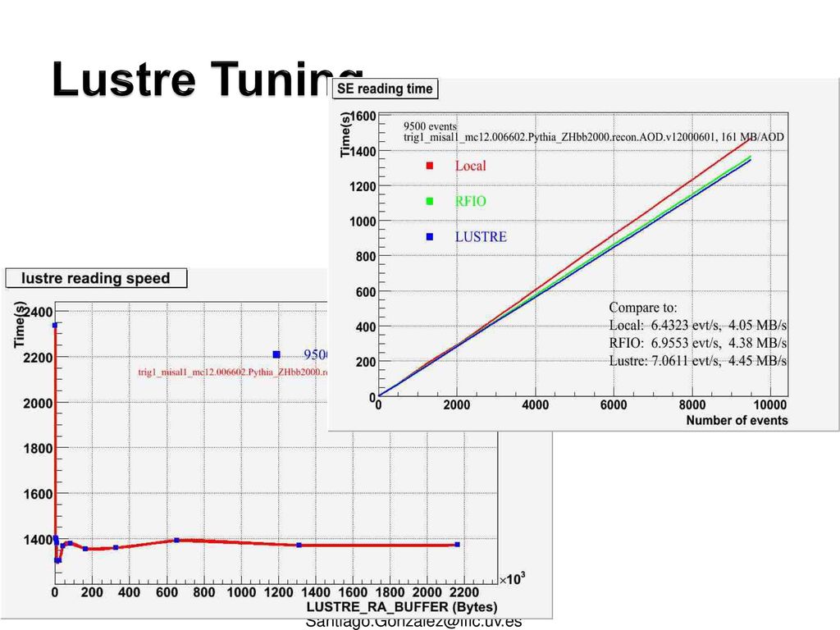Screen dimensions: 840x630
Task: Click the '9500 events' annotation in SE chart
Action: pyautogui.click(x=430, y=126)
